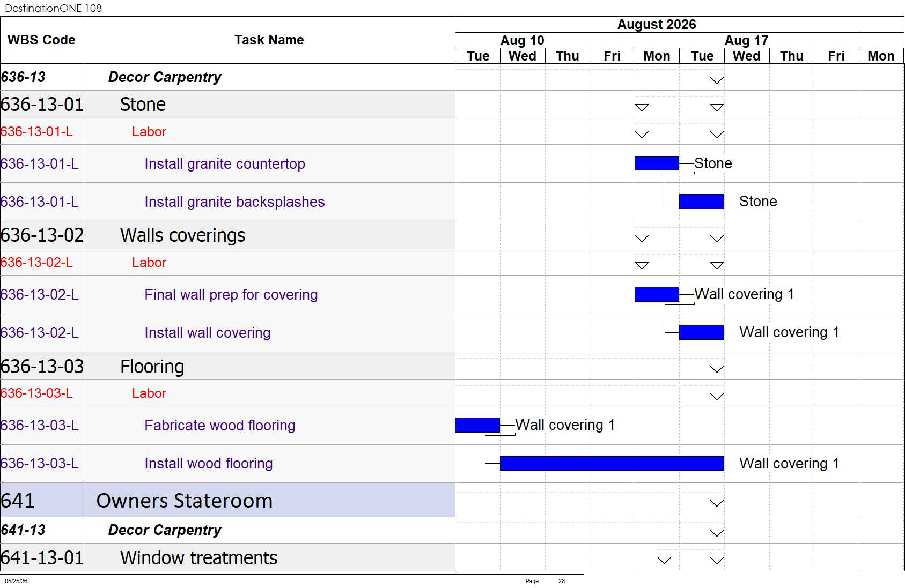
Task: Select the Install granite backsplashes Gantt bar
Action: click(702, 202)
